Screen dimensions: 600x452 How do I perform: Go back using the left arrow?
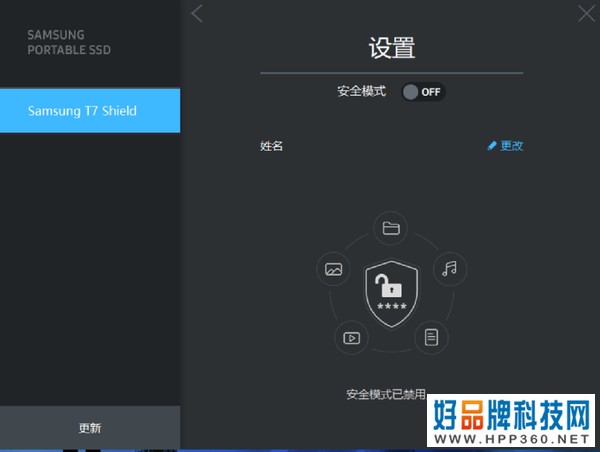(x=197, y=14)
